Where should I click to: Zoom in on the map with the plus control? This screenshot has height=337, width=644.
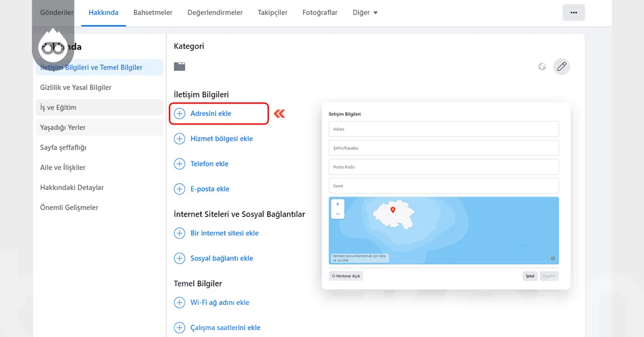337,204
